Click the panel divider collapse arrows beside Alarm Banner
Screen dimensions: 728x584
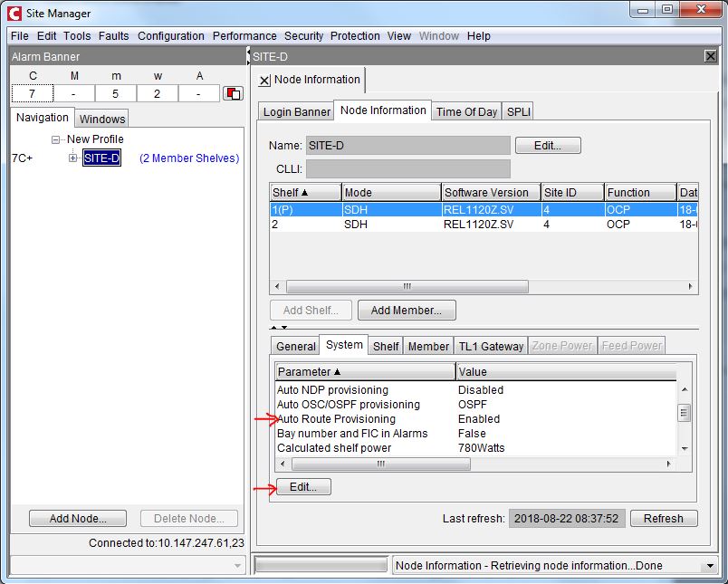[x=248, y=56]
